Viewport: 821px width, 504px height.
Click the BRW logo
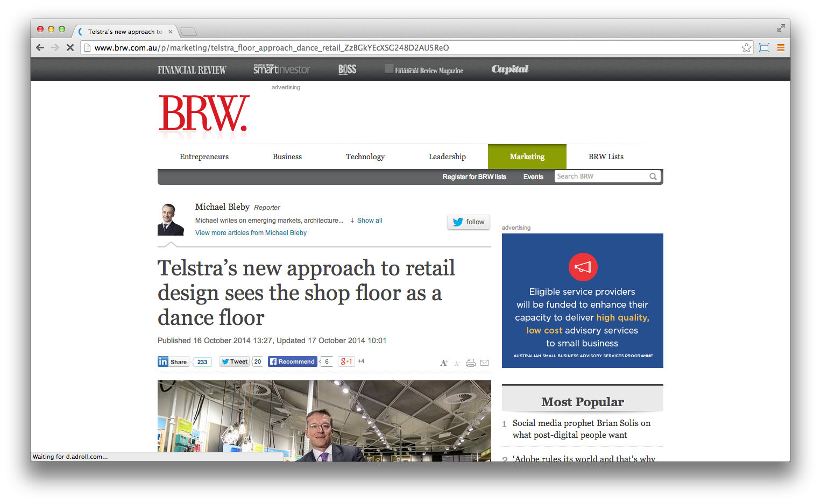click(x=204, y=114)
